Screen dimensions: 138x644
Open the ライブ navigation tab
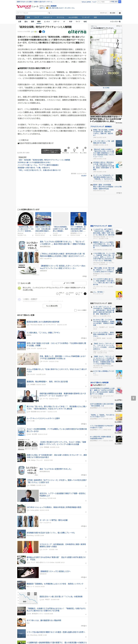pos(37,17)
